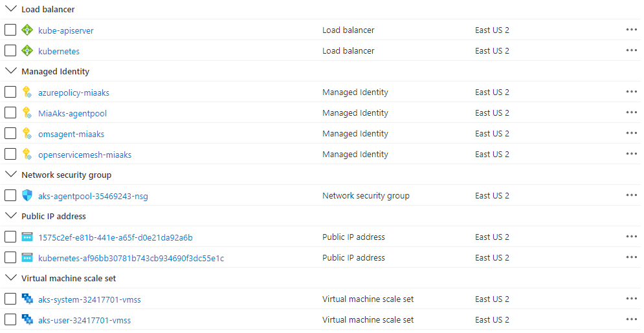
Task: Collapse the Network security group section
Action: (x=10, y=174)
